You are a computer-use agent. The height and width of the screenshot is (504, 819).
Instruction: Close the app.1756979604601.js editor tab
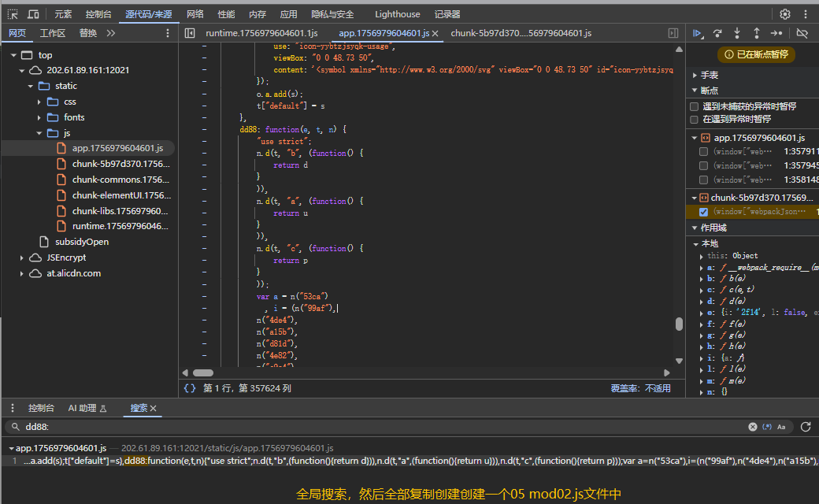click(x=435, y=33)
